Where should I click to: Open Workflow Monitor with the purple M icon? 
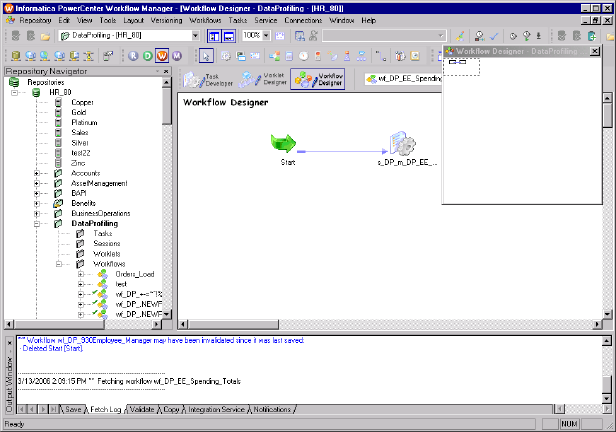(177, 56)
